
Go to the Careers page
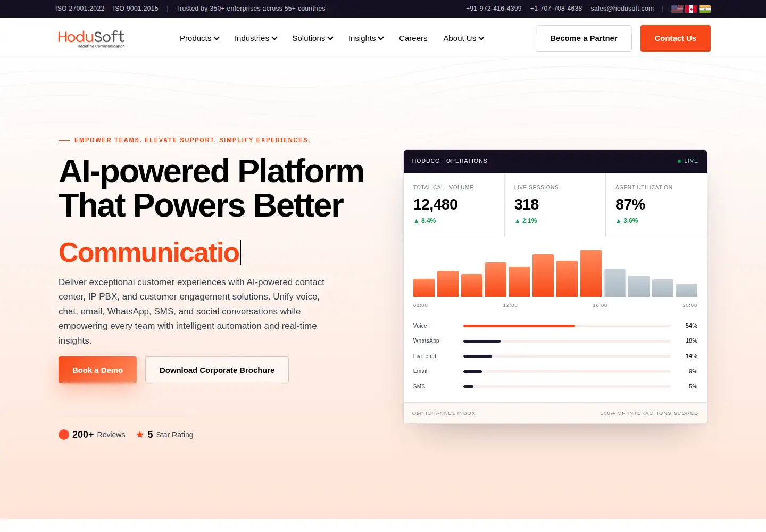413,38
